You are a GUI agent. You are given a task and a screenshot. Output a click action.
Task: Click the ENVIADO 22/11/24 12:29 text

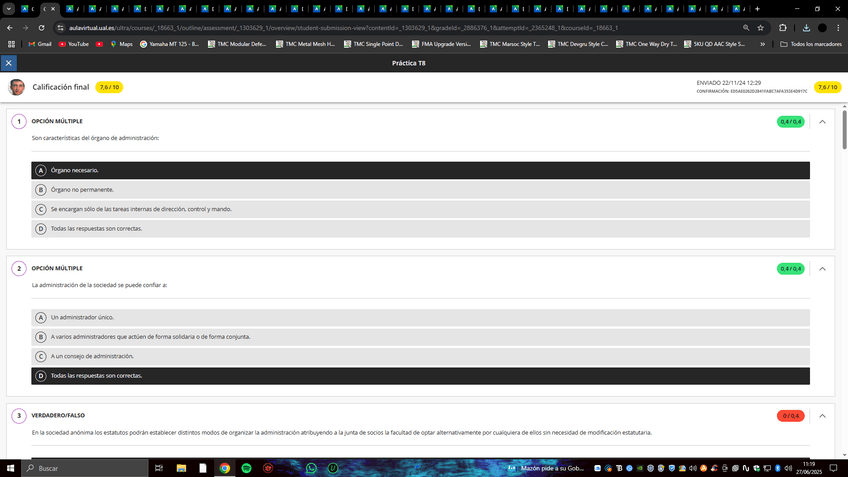point(728,83)
